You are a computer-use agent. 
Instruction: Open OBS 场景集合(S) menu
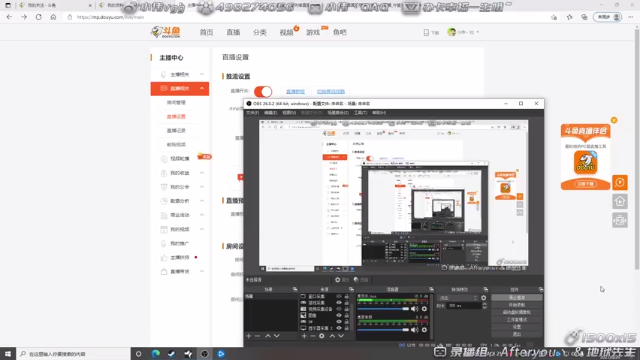338,113
